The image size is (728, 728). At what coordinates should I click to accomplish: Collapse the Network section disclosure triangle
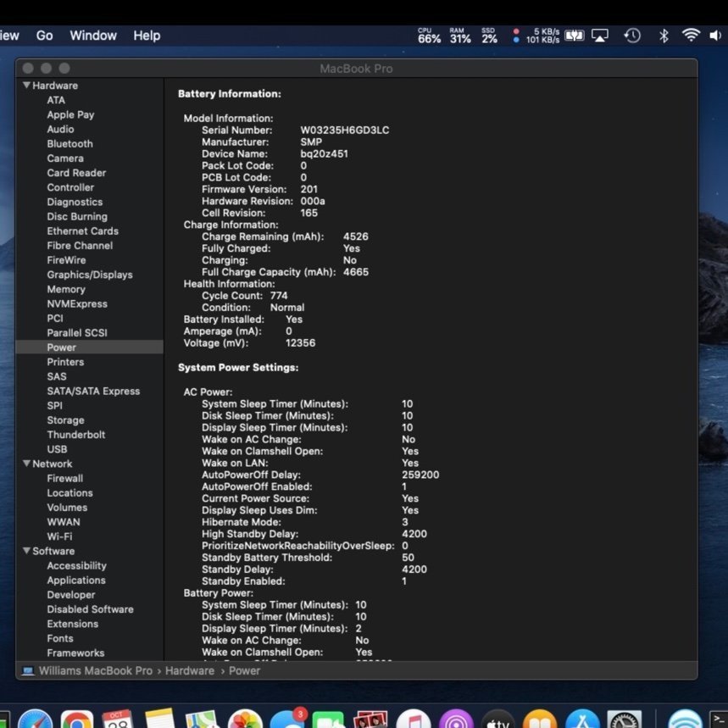(26, 464)
